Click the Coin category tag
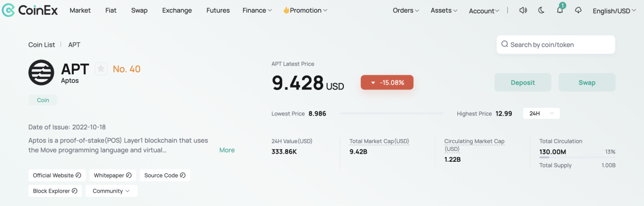The image size is (644, 206). pyautogui.click(x=43, y=100)
